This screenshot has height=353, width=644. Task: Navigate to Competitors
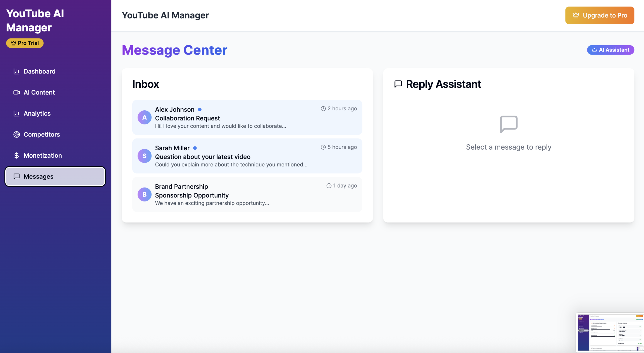pyautogui.click(x=55, y=135)
